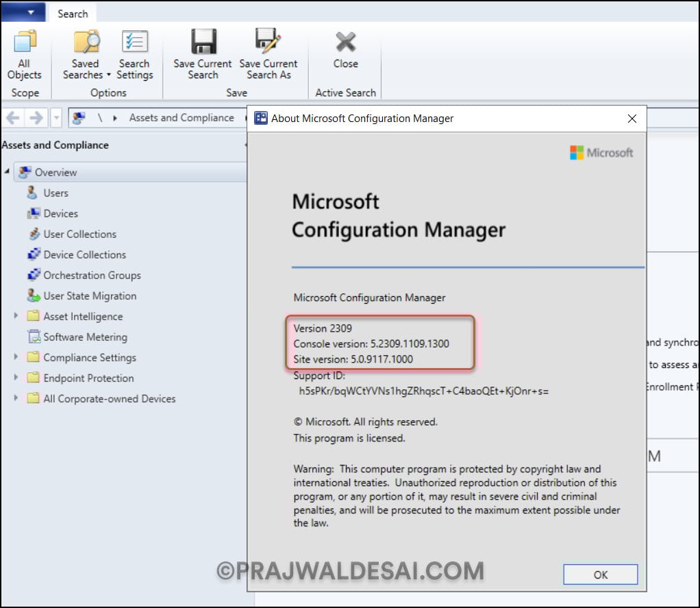The image size is (700, 608).
Task: Click the Microsoft logo in About dialog
Action: click(x=601, y=153)
